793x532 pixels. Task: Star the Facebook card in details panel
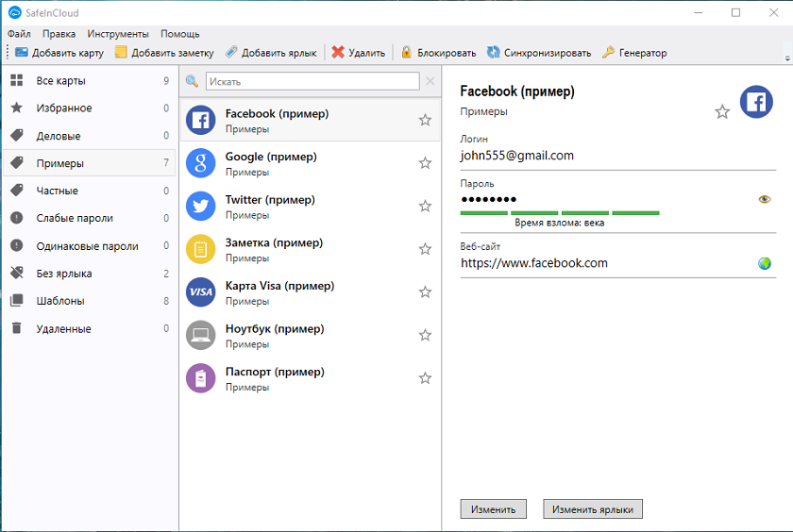tap(722, 112)
